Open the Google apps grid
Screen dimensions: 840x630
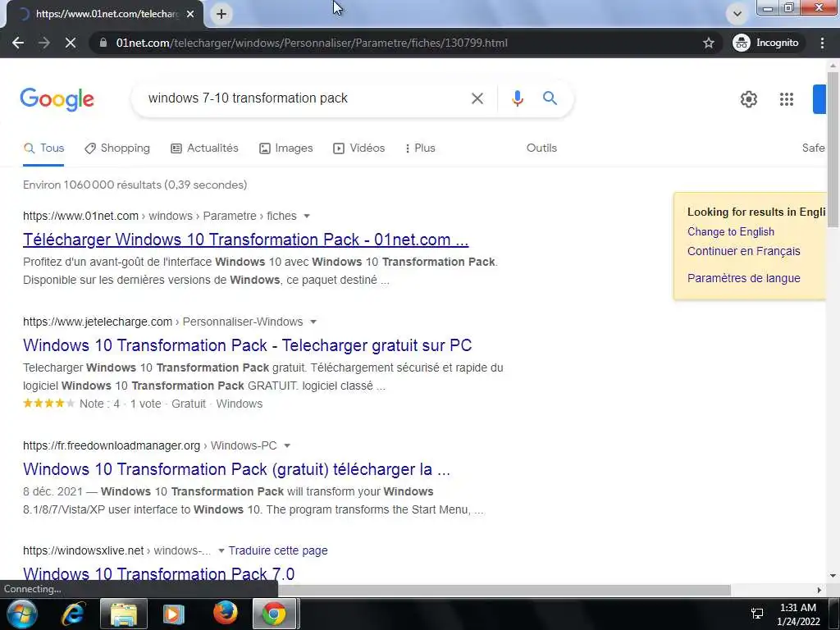(x=787, y=99)
